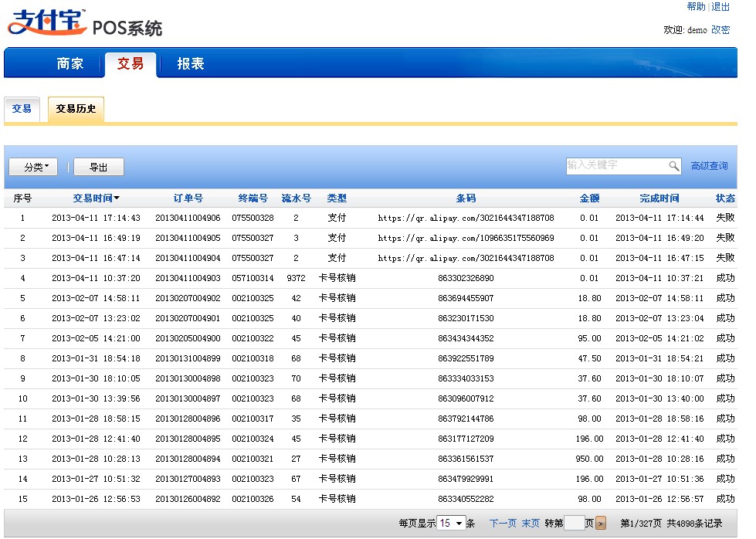Click barcode 863302326890
756x539 pixels.
coord(466,278)
